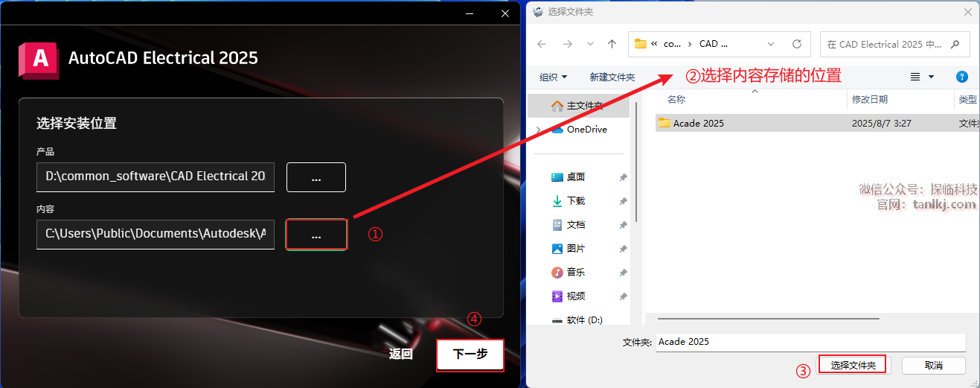980x388 pixels.
Task: Unpin 视频 pin icon
Action: pyautogui.click(x=623, y=296)
